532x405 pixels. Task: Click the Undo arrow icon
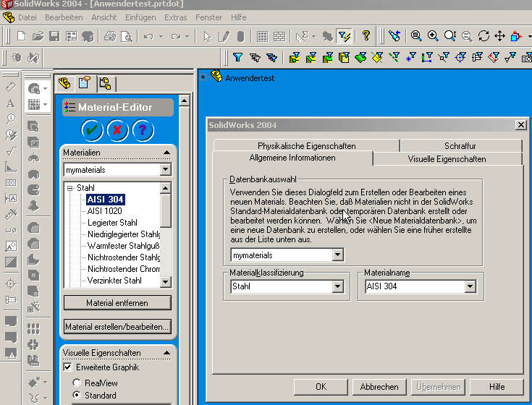[148, 36]
